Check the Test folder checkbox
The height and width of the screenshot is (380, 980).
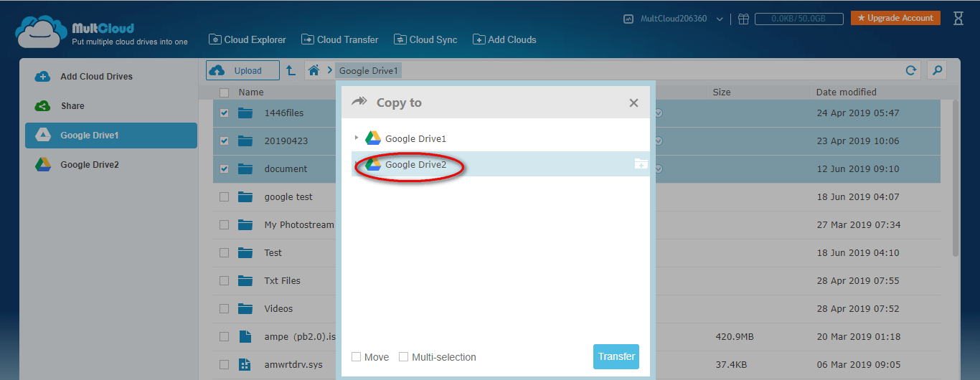click(224, 253)
